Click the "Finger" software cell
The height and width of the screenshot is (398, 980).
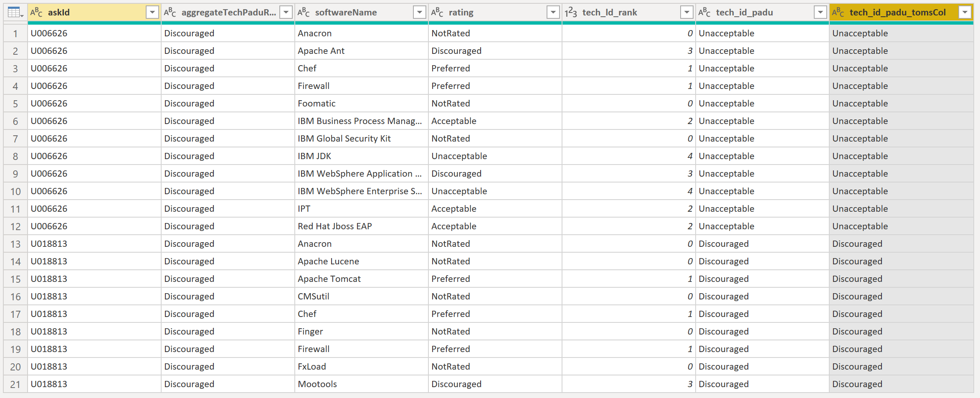361,332
